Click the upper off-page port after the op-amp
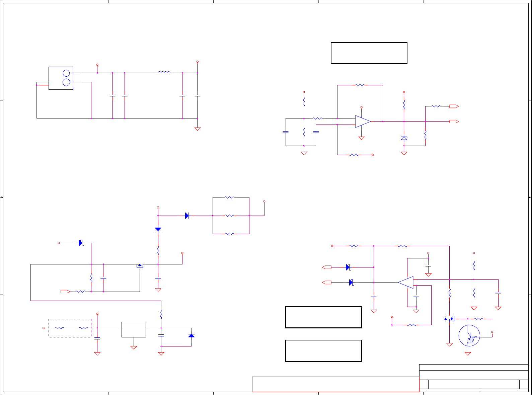 coord(454,106)
